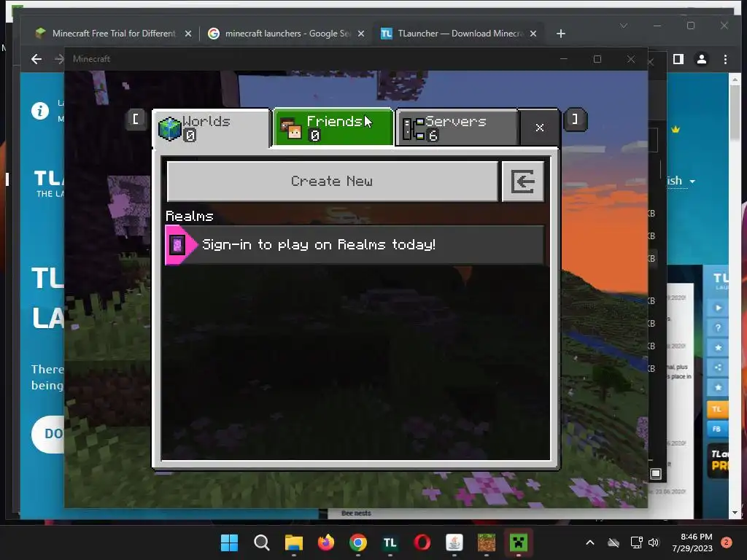Open File Explorer from taskbar

(293, 542)
